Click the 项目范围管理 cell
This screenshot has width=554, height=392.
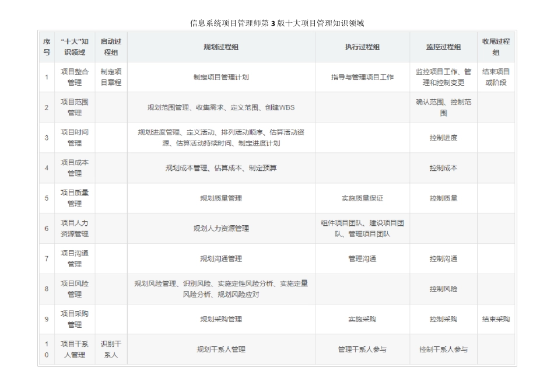pos(75,107)
